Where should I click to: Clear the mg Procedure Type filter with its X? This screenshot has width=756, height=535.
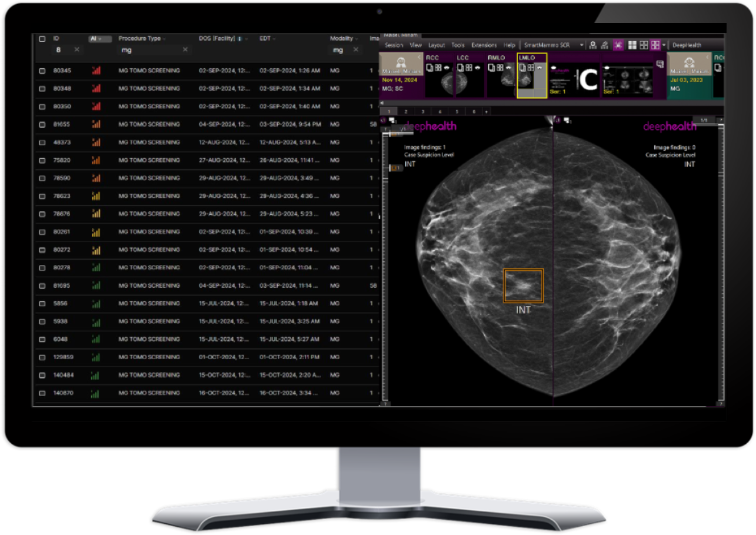point(185,50)
